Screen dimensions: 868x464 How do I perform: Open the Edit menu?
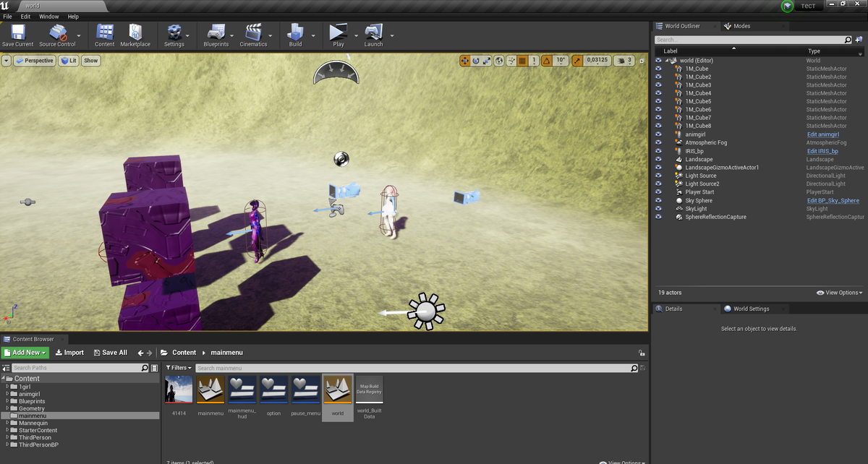tap(26, 16)
